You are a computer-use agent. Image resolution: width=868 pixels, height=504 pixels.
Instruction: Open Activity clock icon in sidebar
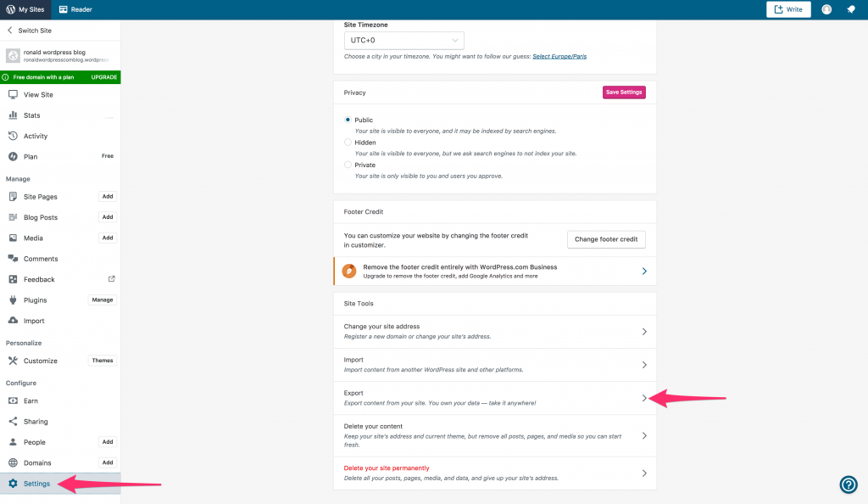coord(14,136)
